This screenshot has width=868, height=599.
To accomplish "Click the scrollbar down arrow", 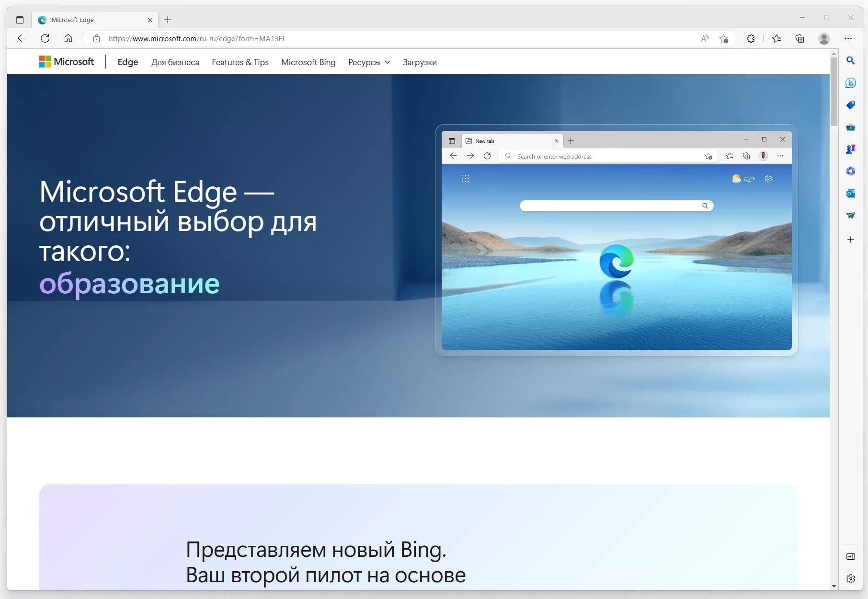I will pyautogui.click(x=834, y=586).
